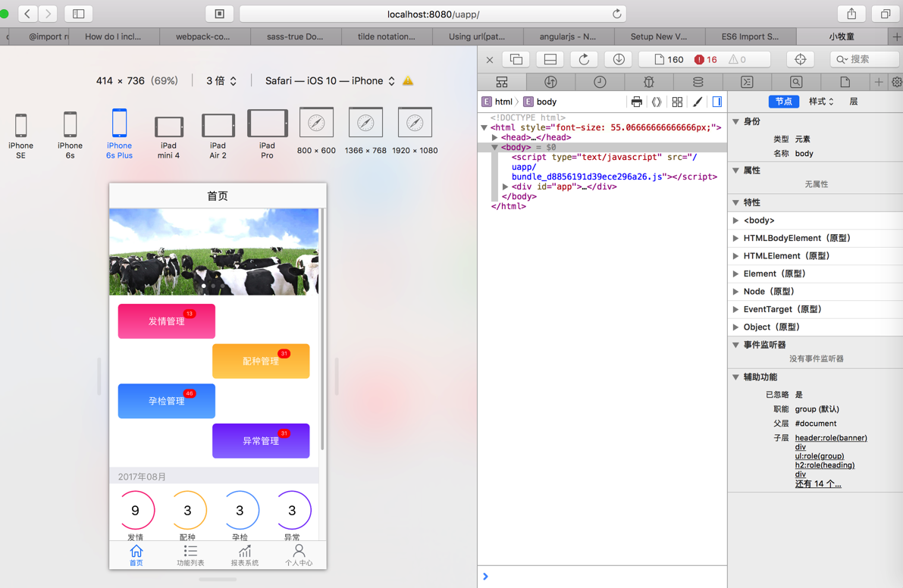Close the Web Inspector panel
This screenshot has width=903, height=588.
click(490, 59)
